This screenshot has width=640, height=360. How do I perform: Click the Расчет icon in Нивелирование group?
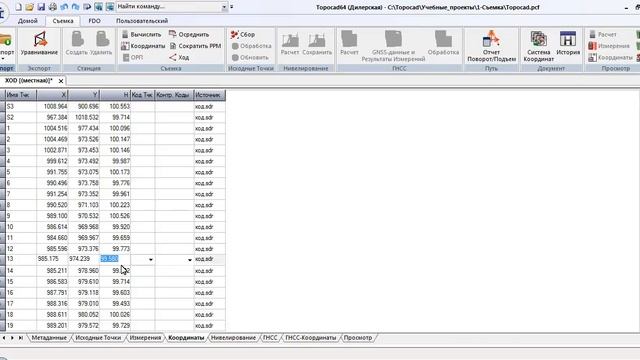[x=290, y=43]
